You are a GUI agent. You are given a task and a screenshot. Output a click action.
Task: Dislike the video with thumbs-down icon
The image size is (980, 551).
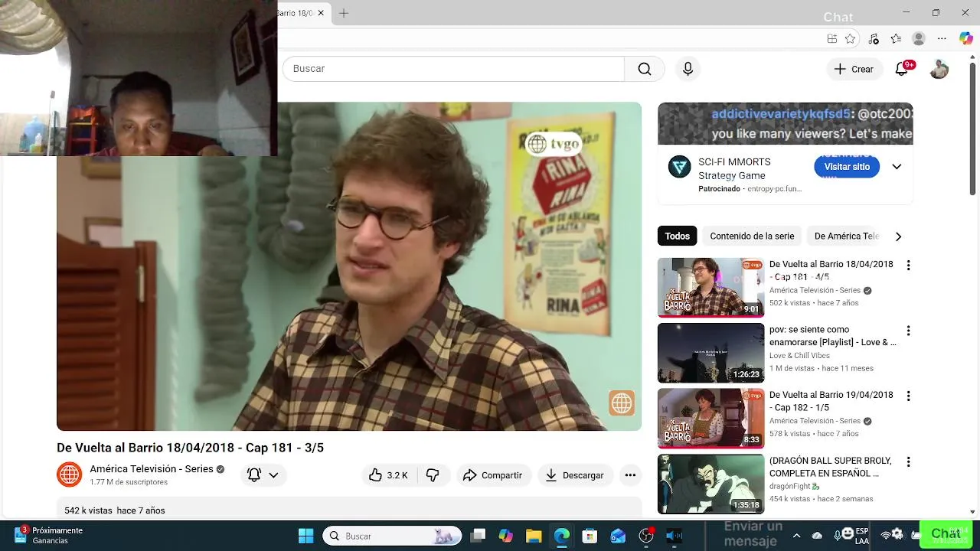pos(433,475)
